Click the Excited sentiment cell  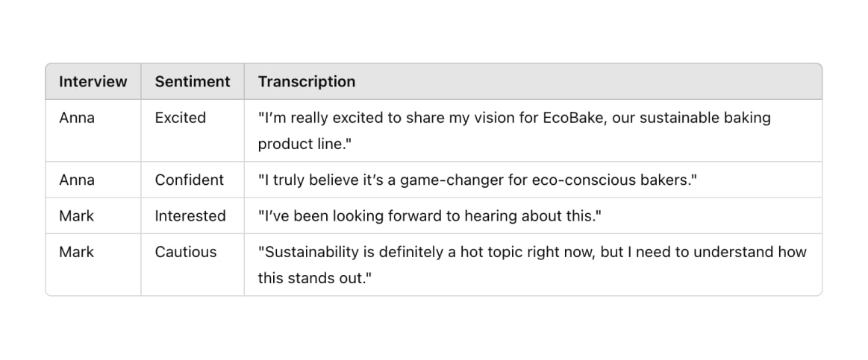[x=181, y=118]
